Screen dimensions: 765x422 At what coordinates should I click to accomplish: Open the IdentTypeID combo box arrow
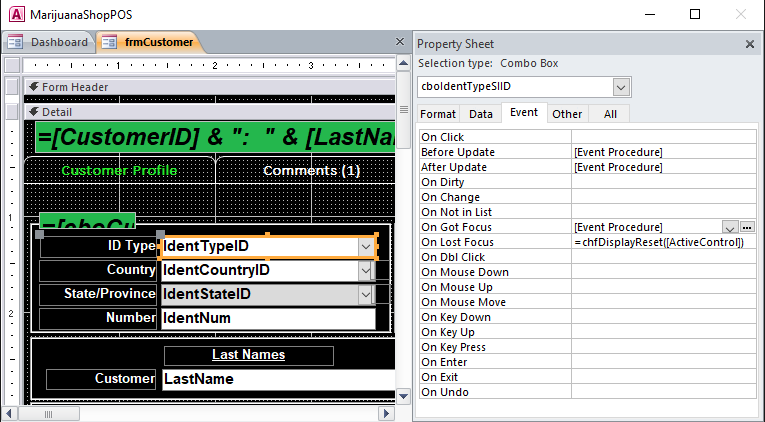pos(365,246)
